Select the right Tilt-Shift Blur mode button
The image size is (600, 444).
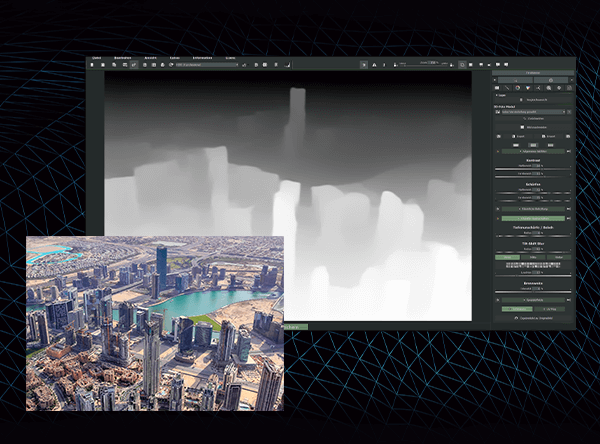coord(558,255)
